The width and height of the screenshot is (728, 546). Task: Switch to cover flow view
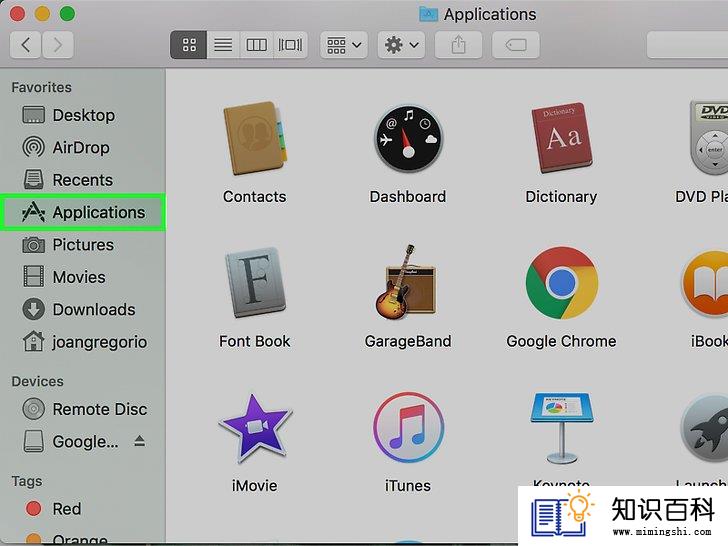coord(290,45)
